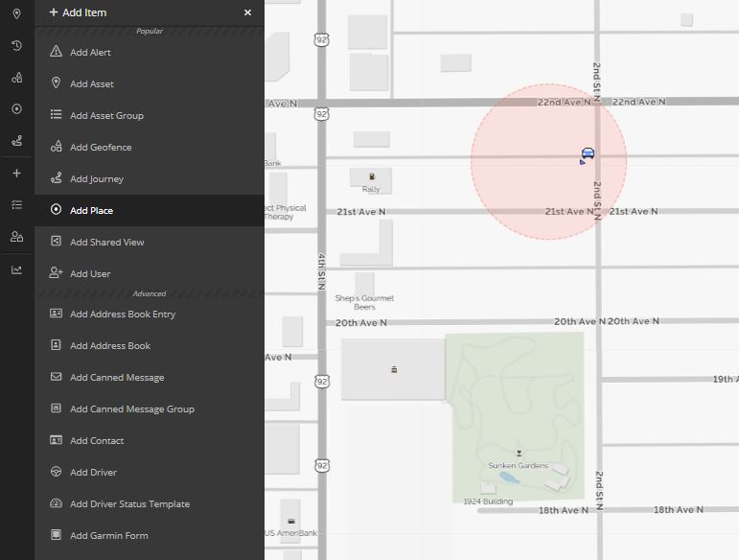Click the user admin icon in left sidebar
The height and width of the screenshot is (560, 739).
coord(16,237)
